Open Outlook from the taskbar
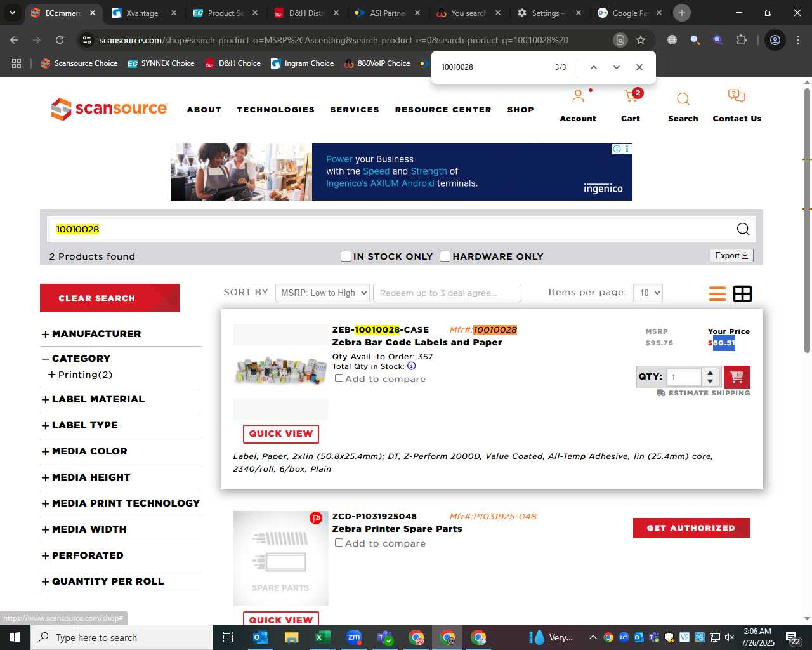The width and height of the screenshot is (812, 650). click(x=261, y=637)
